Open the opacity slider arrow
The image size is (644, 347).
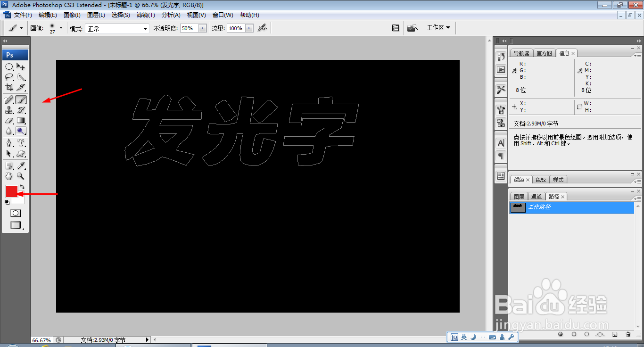(203, 28)
